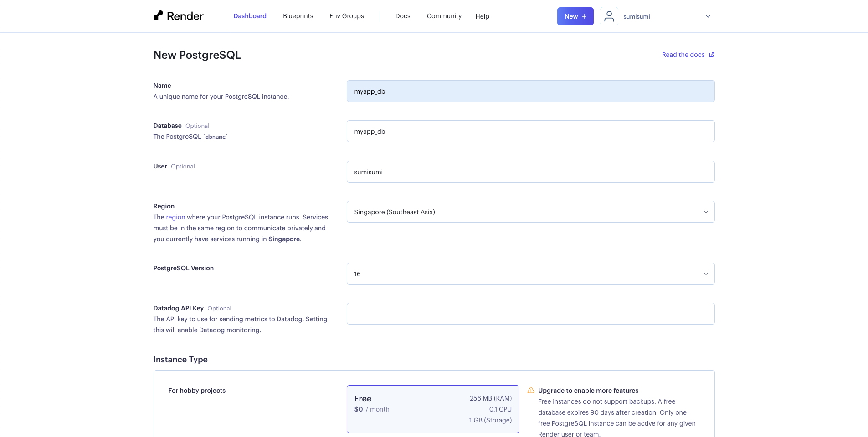Click the PostgreSQL Version label

184,268
